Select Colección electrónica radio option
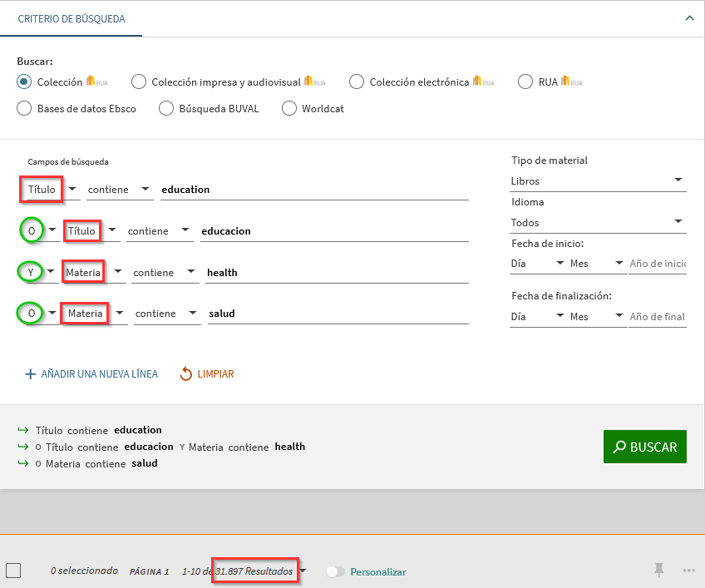705x588 pixels. (x=357, y=82)
